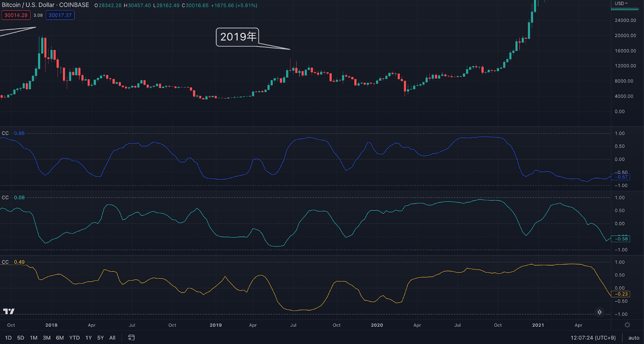Click the red sell price 30014.29
Viewport: 644px width, 344px height.
point(16,15)
